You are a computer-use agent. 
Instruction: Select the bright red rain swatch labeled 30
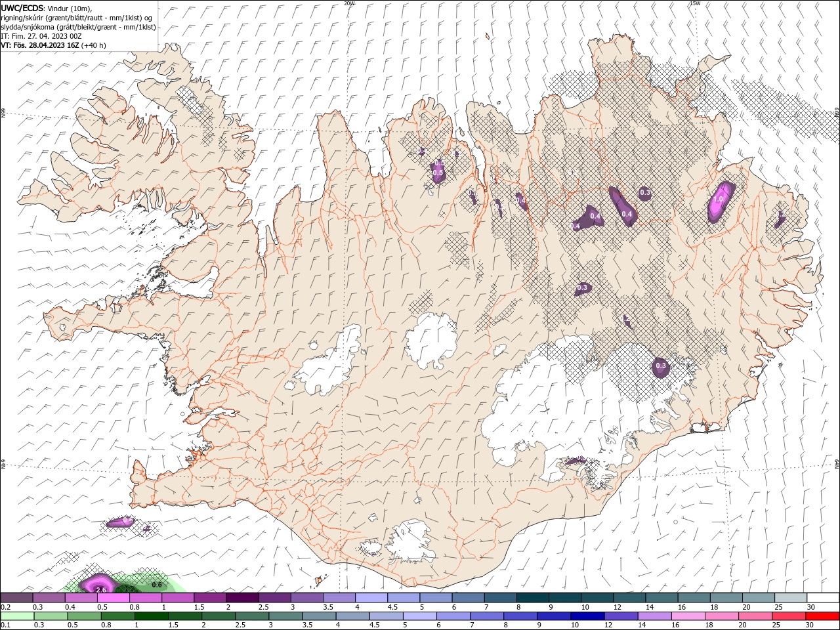pos(822,616)
